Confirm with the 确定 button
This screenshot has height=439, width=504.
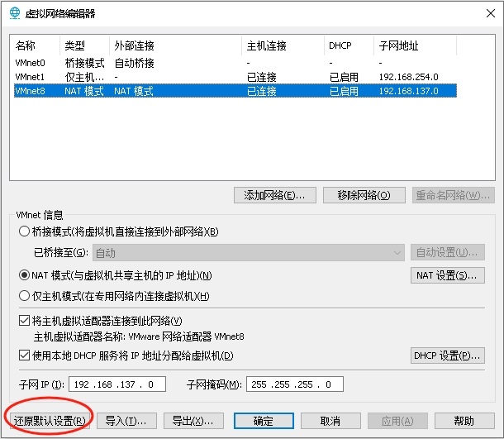264,421
